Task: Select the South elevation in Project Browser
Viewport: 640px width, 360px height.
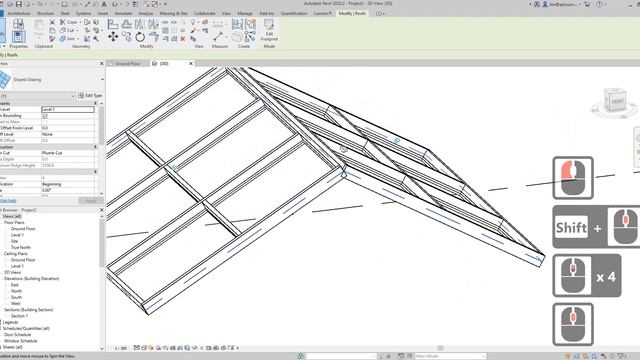Action: [16, 297]
